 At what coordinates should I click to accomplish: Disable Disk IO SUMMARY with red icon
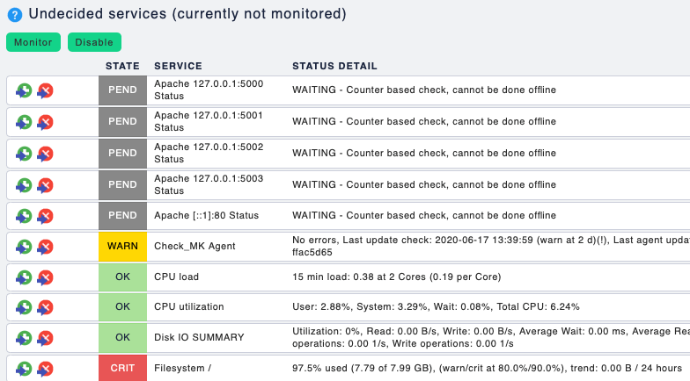point(45,338)
